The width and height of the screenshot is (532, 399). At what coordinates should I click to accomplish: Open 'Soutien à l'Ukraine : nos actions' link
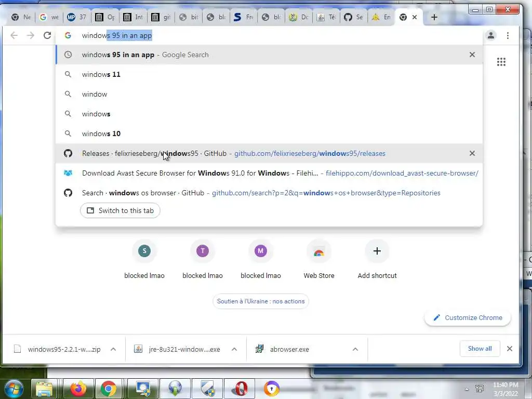261,301
